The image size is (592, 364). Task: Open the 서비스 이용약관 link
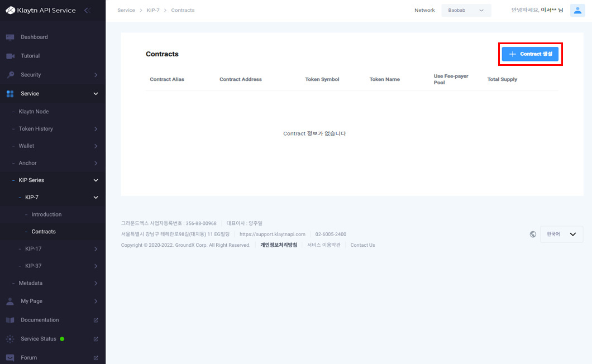tap(323, 245)
